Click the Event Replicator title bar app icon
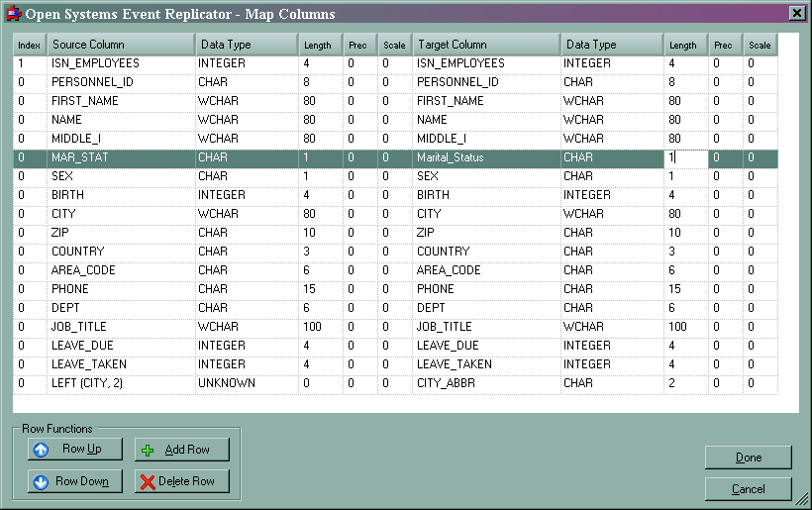 click(x=14, y=14)
